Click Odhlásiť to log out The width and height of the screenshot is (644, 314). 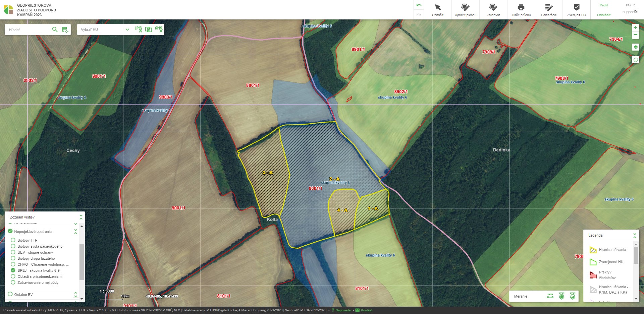(604, 15)
